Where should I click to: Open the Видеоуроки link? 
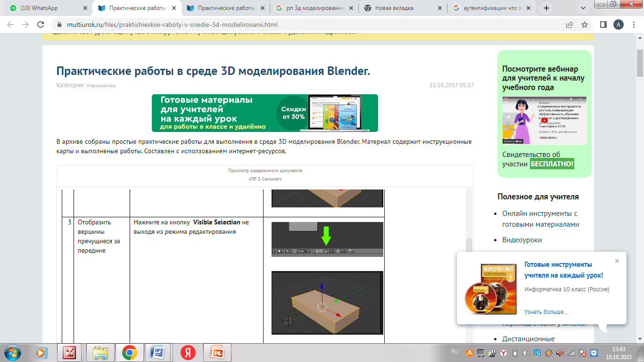click(x=522, y=240)
